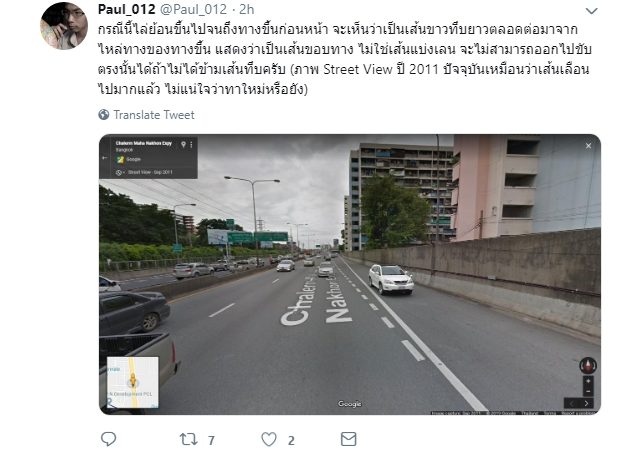Open the tweet options chevron menu
Screen dimensions: 639x455
[591, 11]
